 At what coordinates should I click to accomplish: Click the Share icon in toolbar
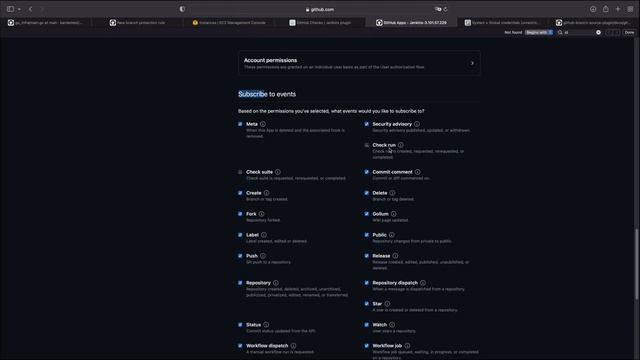pos(606,9)
